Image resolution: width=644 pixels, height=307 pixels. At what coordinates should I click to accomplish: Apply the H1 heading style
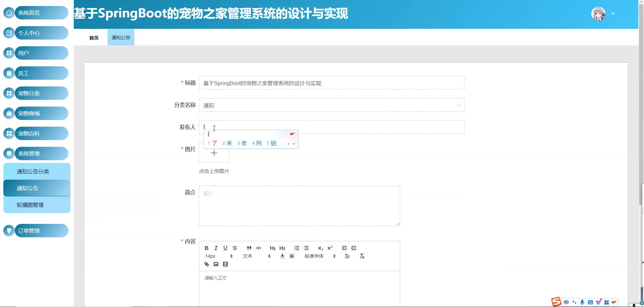(x=273, y=248)
